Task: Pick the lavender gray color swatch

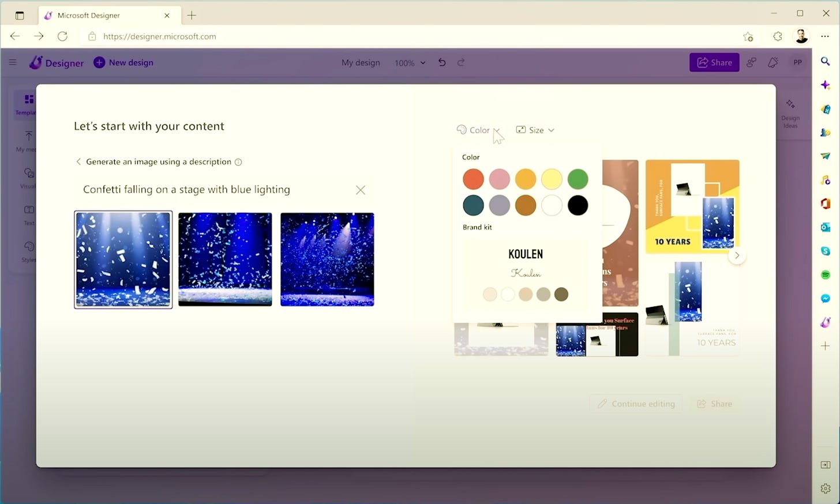Action: click(x=499, y=205)
